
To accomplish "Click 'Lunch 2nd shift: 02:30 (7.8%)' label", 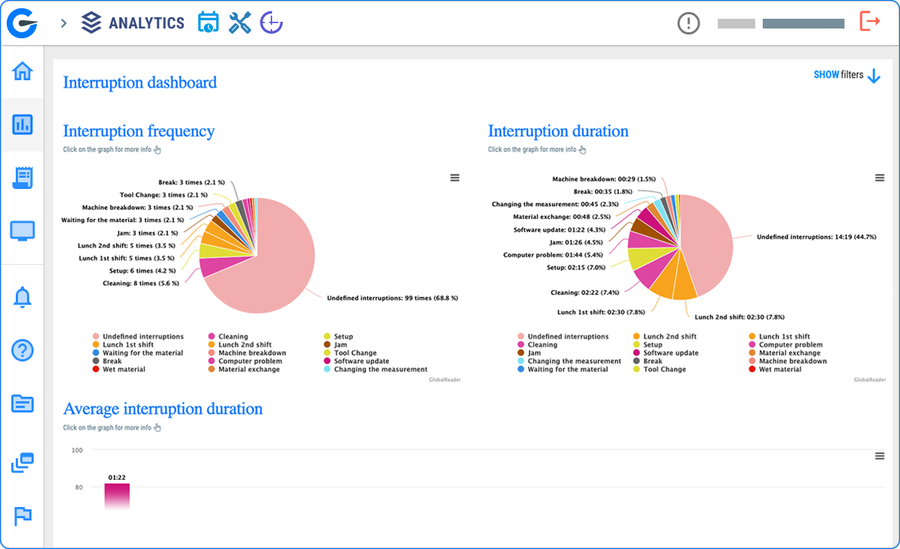I will pos(739,317).
